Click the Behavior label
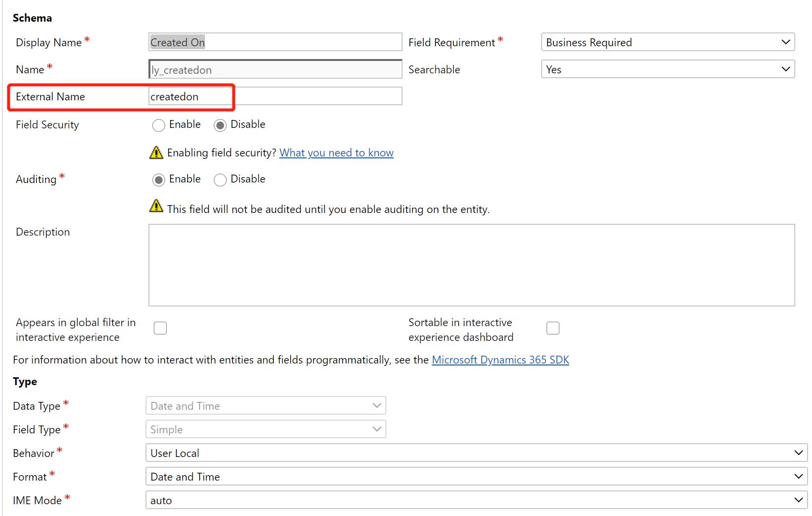This screenshot has width=812, height=516. click(33, 454)
